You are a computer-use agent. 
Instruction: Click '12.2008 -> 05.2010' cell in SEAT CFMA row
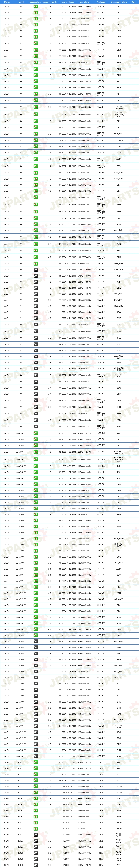68,775
